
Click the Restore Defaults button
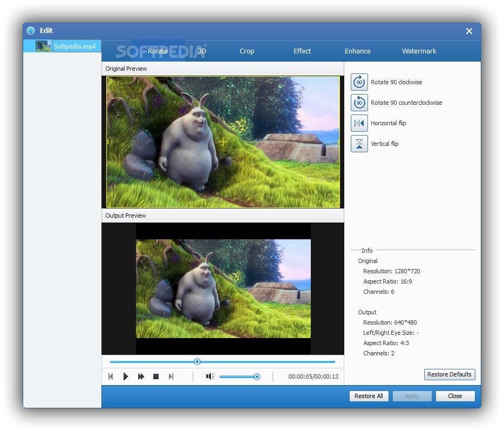click(x=449, y=374)
